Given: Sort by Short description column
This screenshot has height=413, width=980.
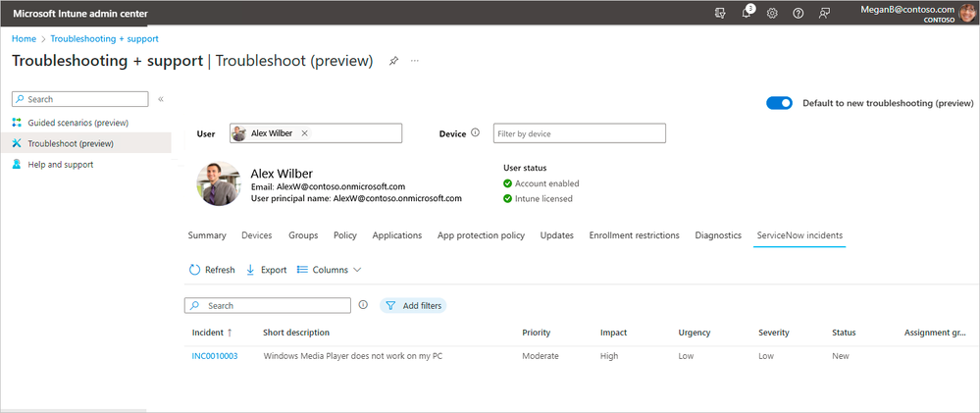Looking at the screenshot, I should coord(295,333).
